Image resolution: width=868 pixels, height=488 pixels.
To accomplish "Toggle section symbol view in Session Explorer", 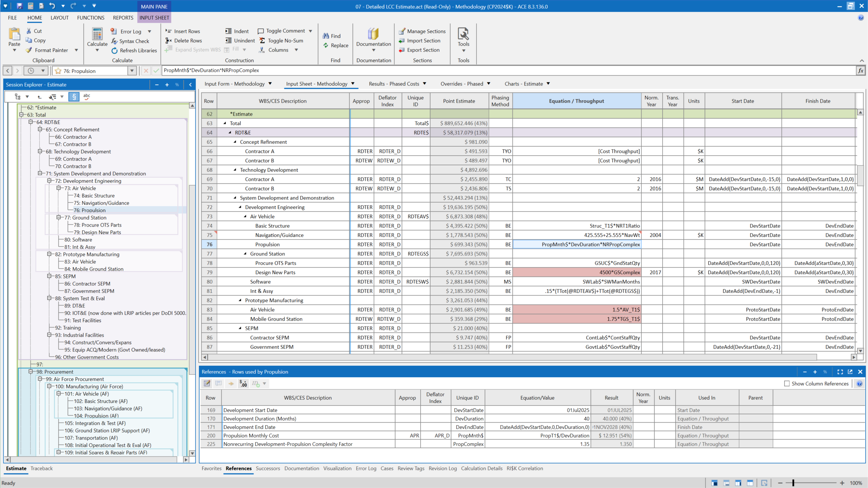I will click(74, 97).
